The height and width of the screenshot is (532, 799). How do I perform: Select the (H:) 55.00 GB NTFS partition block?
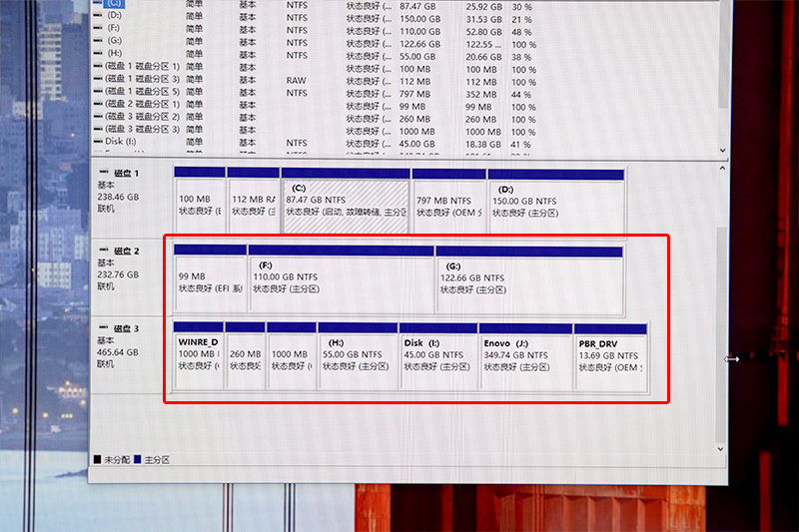coord(358,356)
